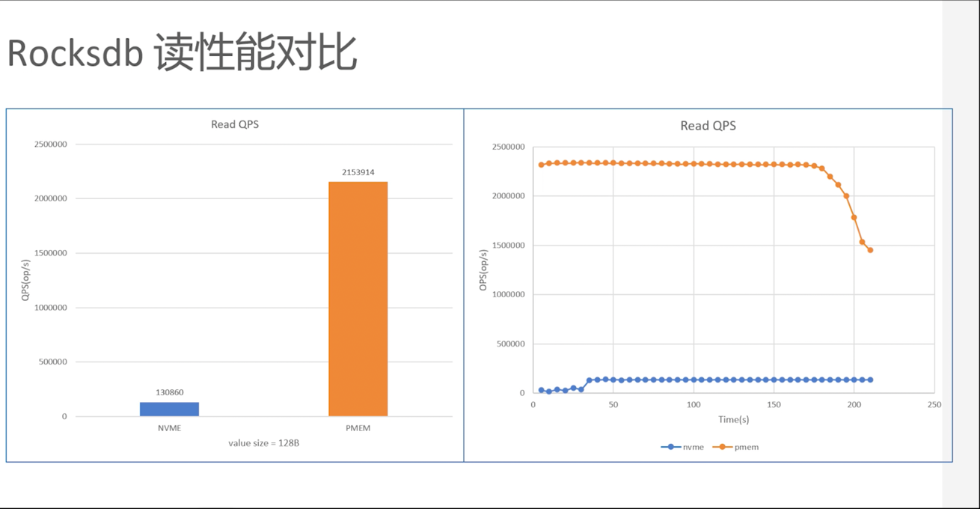Select the 2000000 tick on the line chart
Viewport: 980px width, 509px height.
[x=509, y=196]
